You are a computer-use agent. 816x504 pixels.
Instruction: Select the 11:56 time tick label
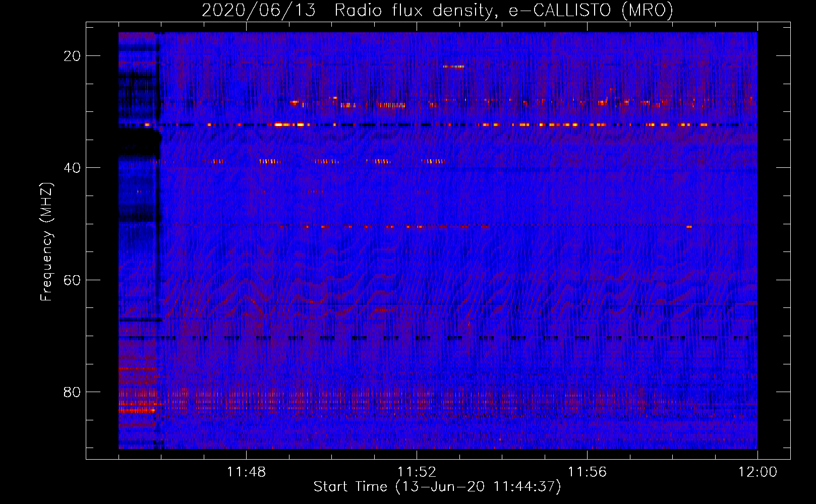[587, 472]
